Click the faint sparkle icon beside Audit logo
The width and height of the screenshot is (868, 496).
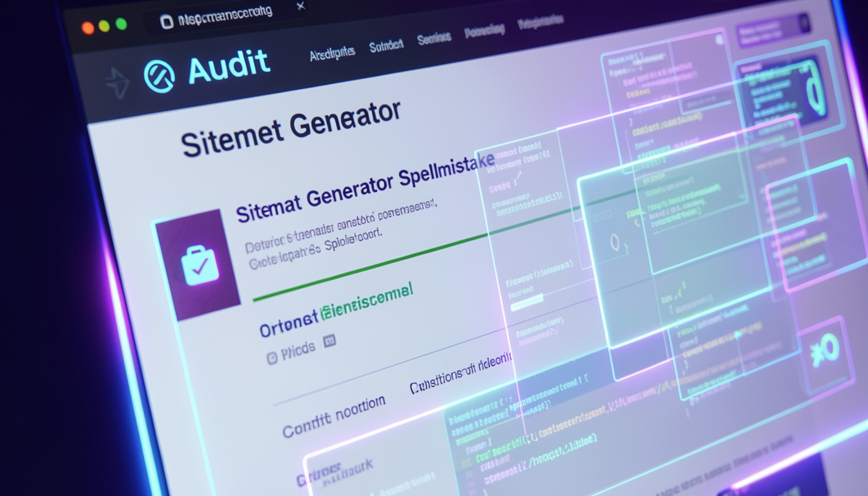[118, 83]
